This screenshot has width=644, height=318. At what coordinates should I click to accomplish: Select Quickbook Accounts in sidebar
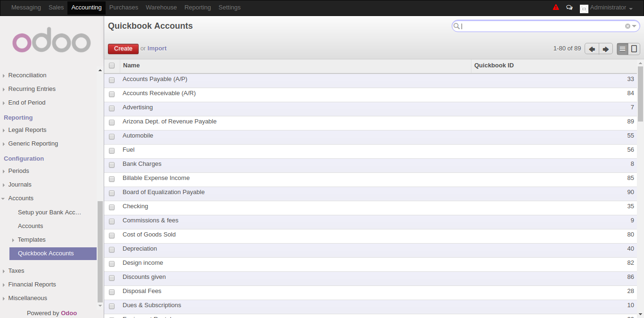[x=53, y=253]
